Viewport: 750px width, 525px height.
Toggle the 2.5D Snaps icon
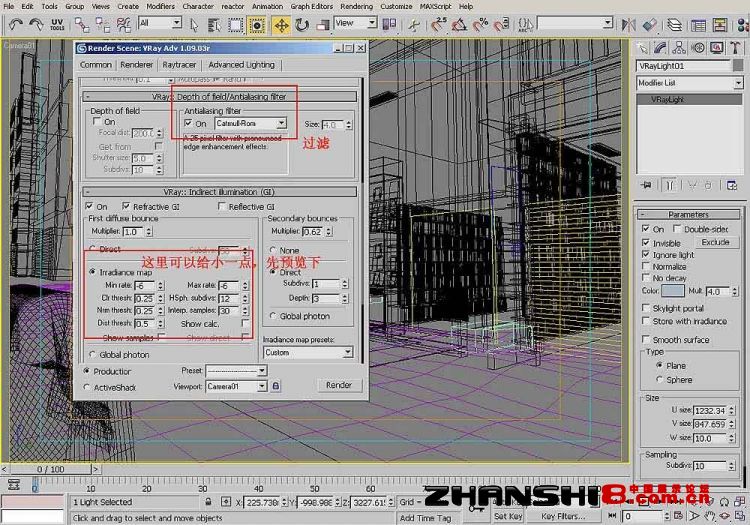coord(438,24)
